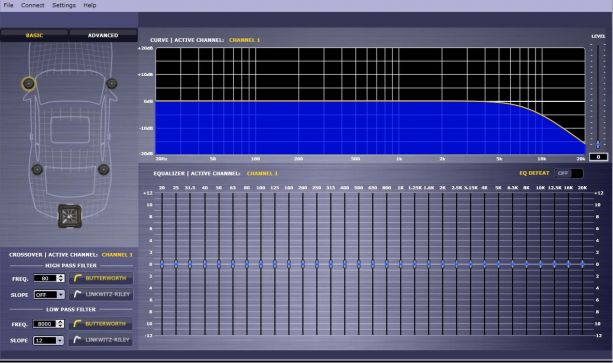Select the front right speaker in car diagram
Viewport: 613px width, 363px height.
(x=111, y=83)
